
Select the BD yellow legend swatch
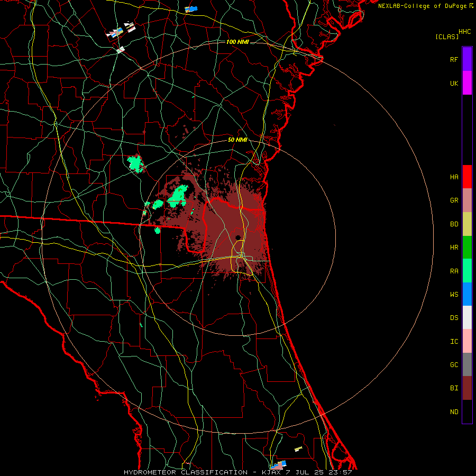click(467, 224)
